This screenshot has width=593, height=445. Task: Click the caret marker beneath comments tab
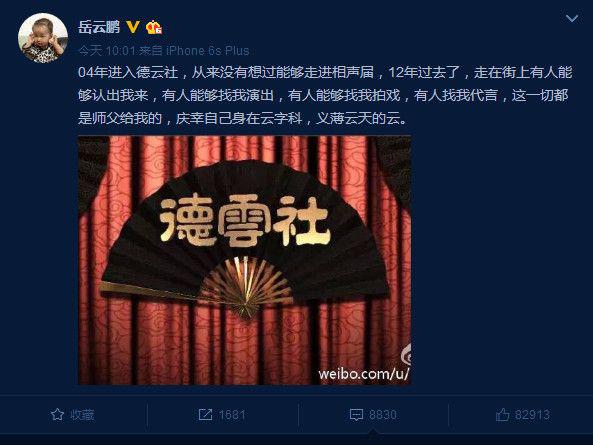pos(373,432)
